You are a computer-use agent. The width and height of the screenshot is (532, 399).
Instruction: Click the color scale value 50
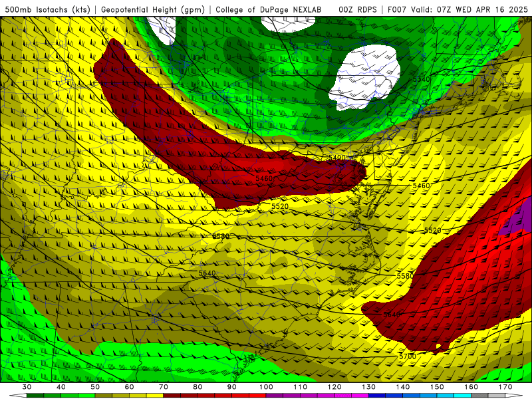point(95,387)
